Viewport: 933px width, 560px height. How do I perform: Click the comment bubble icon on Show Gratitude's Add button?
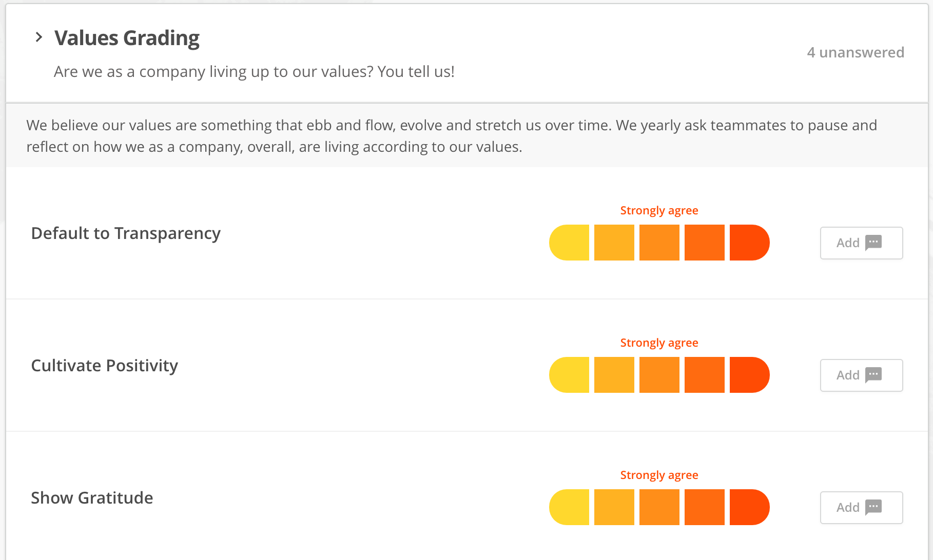[x=874, y=508]
